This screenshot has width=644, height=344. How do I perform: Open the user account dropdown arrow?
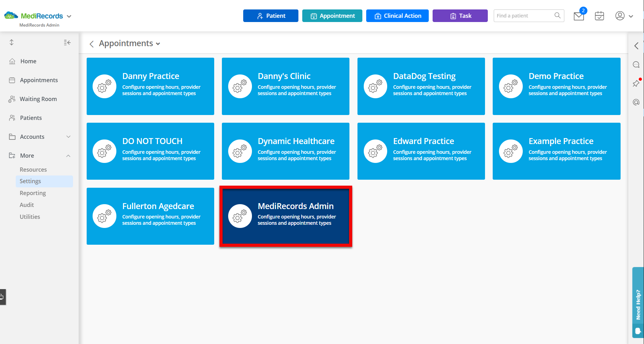point(631,16)
